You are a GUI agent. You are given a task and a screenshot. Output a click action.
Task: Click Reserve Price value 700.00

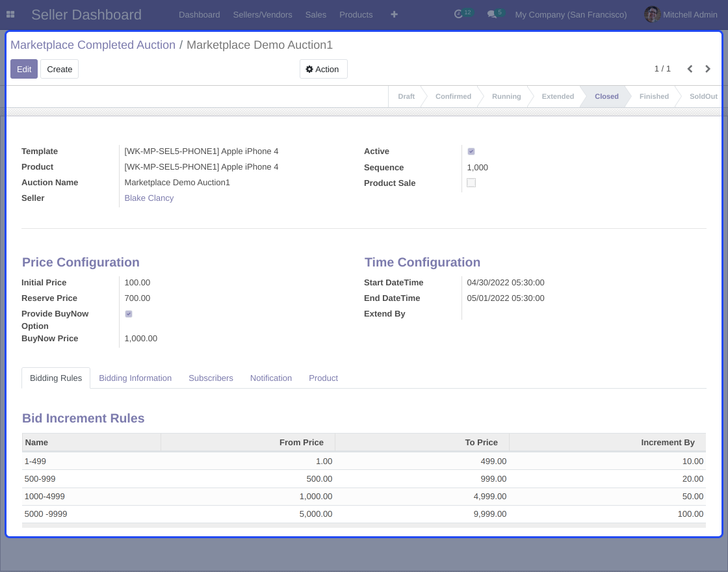137,298
